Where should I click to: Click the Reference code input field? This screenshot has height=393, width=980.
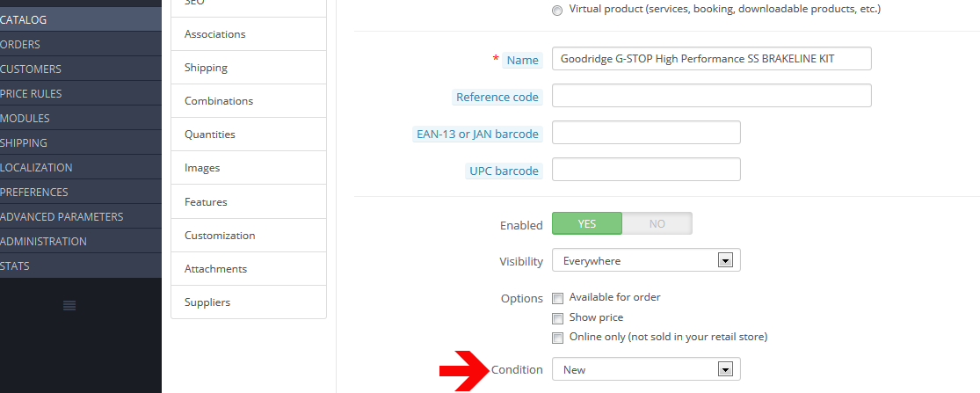point(711,96)
